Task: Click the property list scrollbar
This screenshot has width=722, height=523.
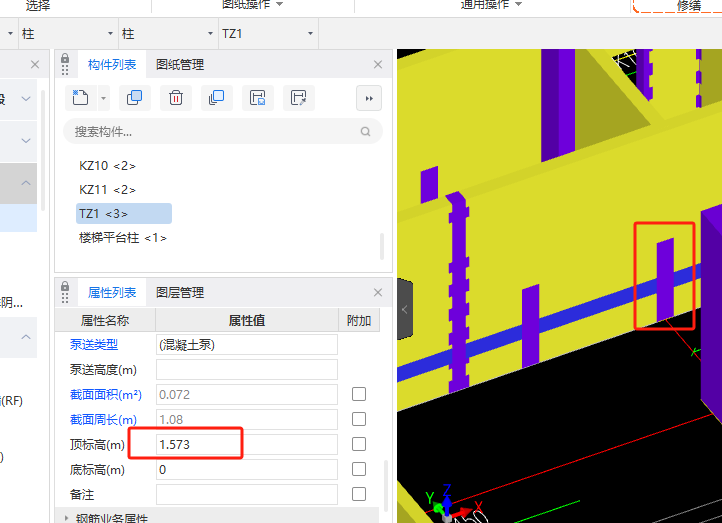Action: click(385, 486)
